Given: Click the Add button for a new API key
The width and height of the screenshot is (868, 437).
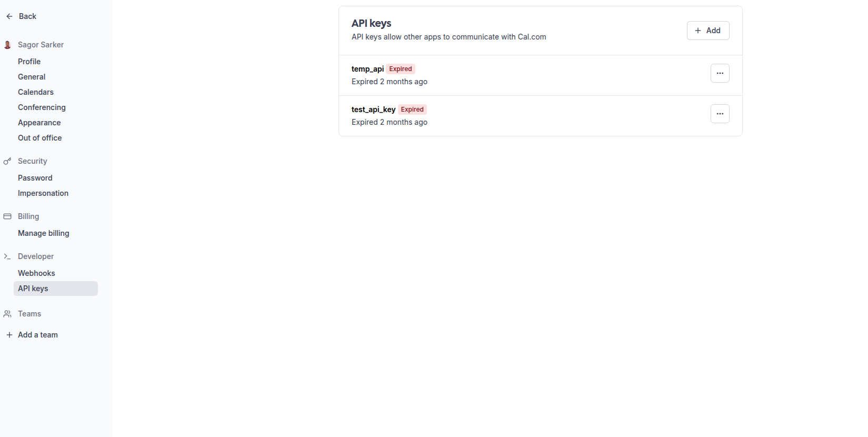Looking at the screenshot, I should pyautogui.click(x=708, y=31).
